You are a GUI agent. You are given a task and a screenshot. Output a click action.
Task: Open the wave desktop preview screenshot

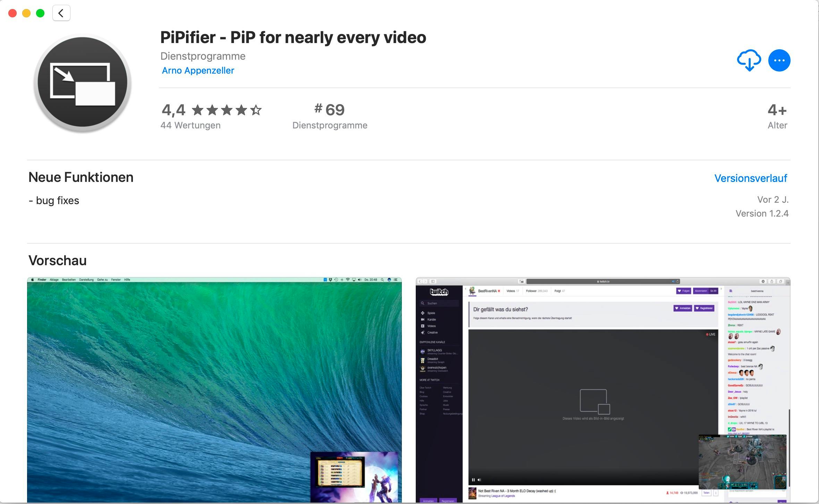click(x=214, y=389)
